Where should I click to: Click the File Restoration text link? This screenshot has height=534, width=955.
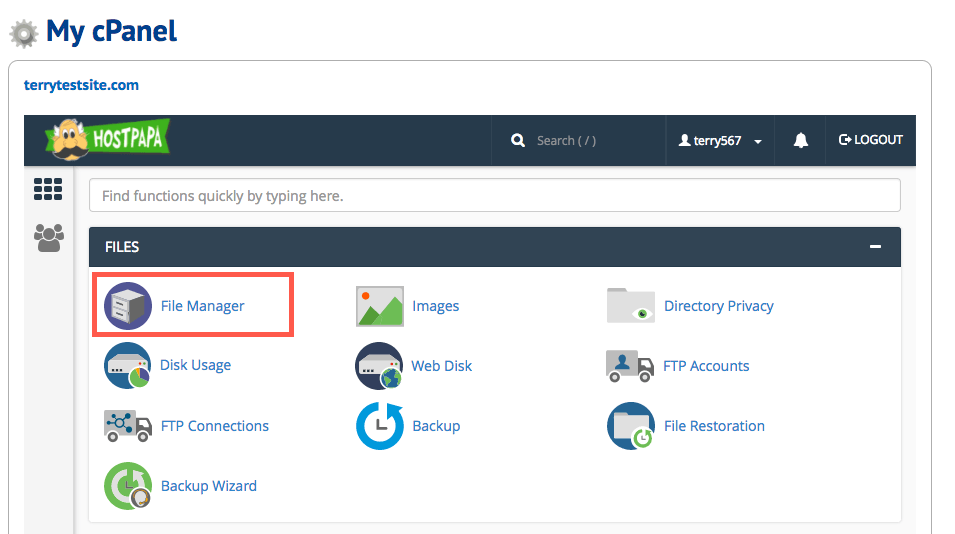coord(714,426)
